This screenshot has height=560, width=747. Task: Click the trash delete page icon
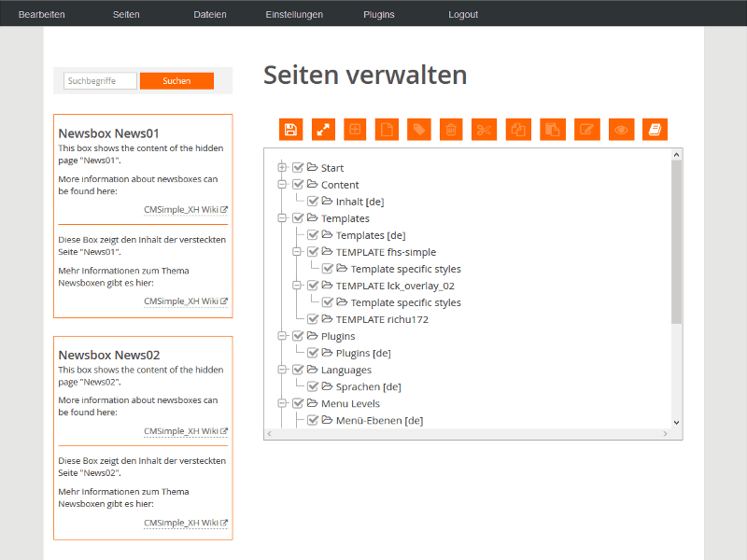pyautogui.click(x=451, y=130)
